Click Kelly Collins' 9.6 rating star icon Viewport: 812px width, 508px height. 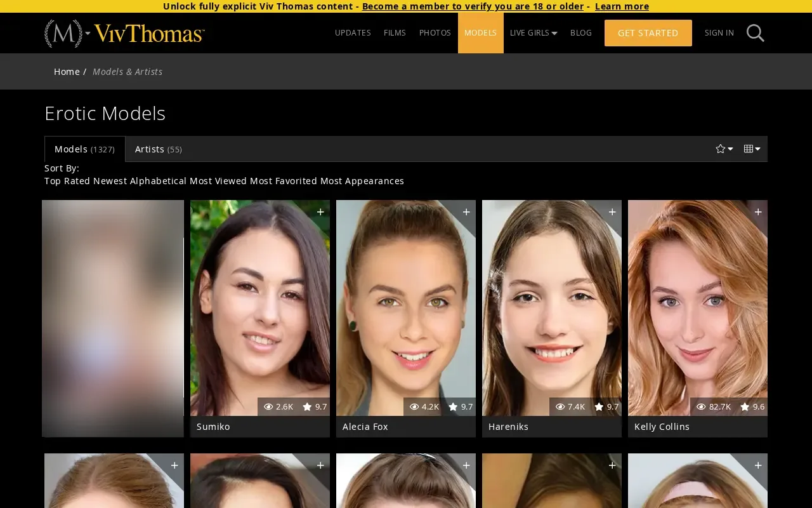click(745, 407)
